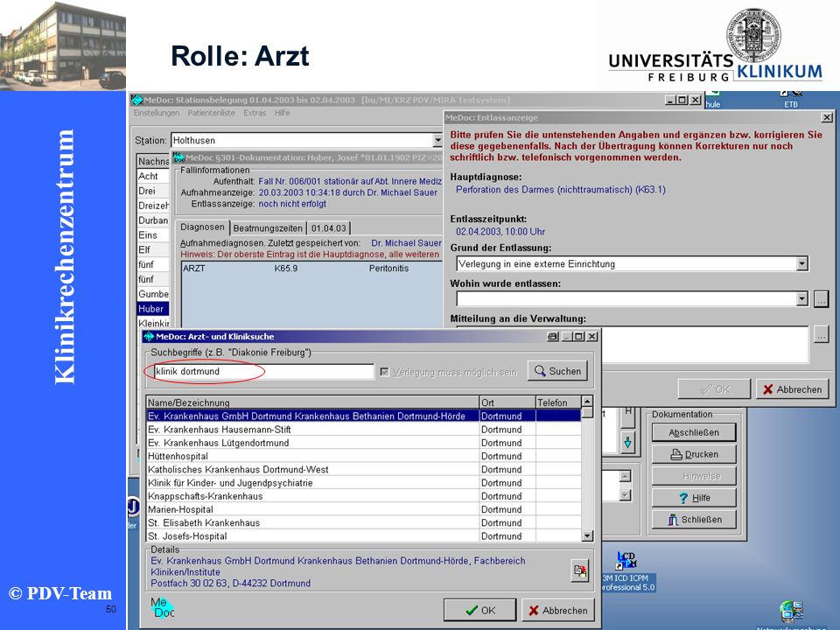Click the MeDoc logo in Kliniksuche dialog
This screenshot has height=630, width=840.
pos(162,608)
